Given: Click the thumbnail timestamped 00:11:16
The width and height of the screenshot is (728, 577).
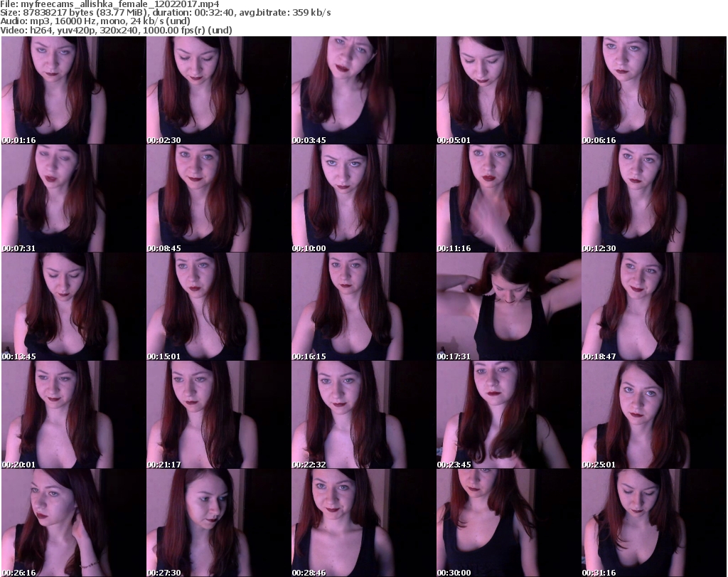Looking at the screenshot, I should [x=508, y=198].
